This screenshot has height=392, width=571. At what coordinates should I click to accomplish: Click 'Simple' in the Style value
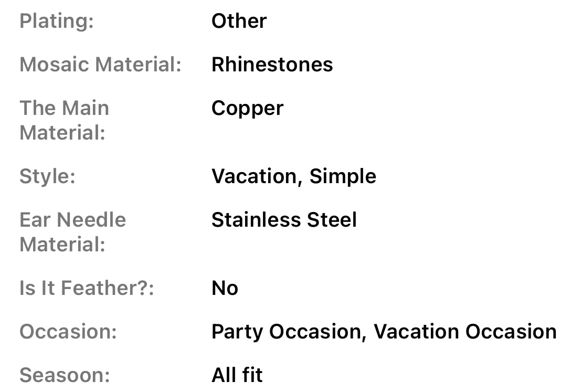343,176
